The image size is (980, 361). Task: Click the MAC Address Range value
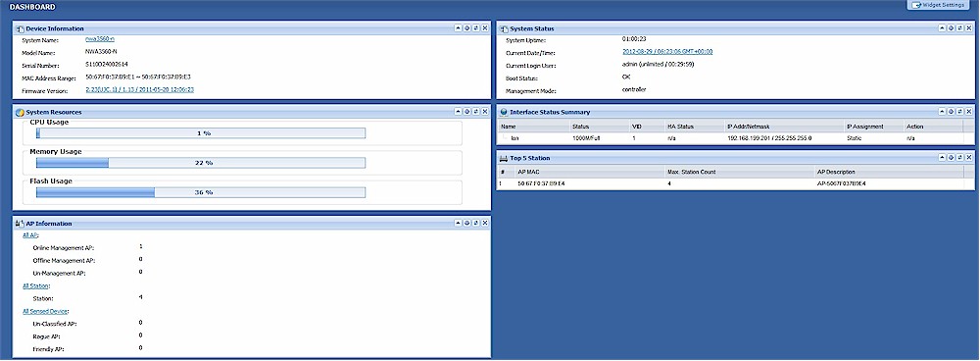point(138,77)
